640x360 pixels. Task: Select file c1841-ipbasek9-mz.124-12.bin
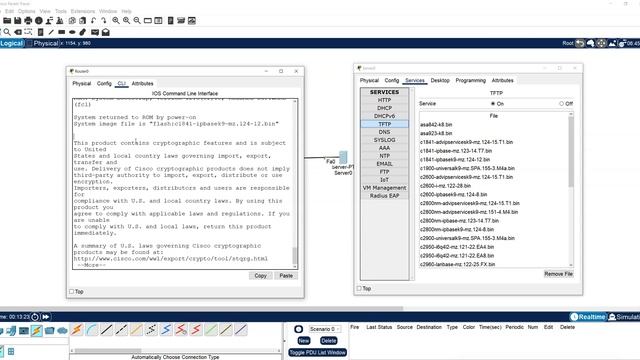point(455,160)
